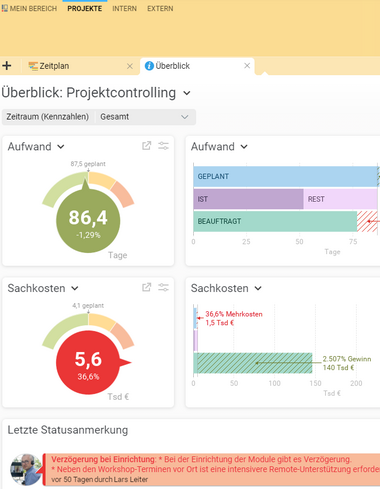Click the Überblick info icon
Screen dimensions: 380x489
[149, 66]
